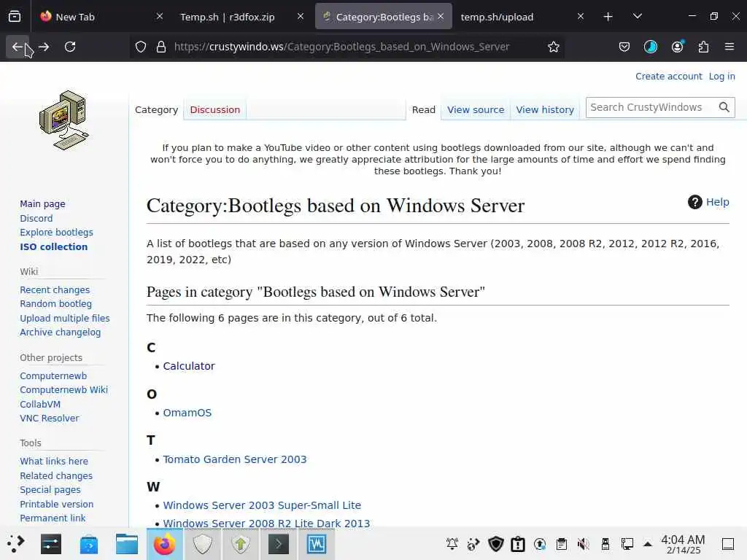Open the Archive changelog sidebar link
Screen dimensions: 747x560
click(x=60, y=332)
